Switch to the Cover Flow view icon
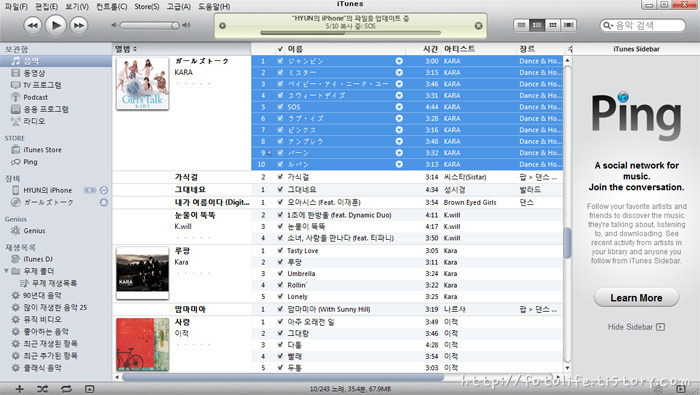 click(x=568, y=25)
